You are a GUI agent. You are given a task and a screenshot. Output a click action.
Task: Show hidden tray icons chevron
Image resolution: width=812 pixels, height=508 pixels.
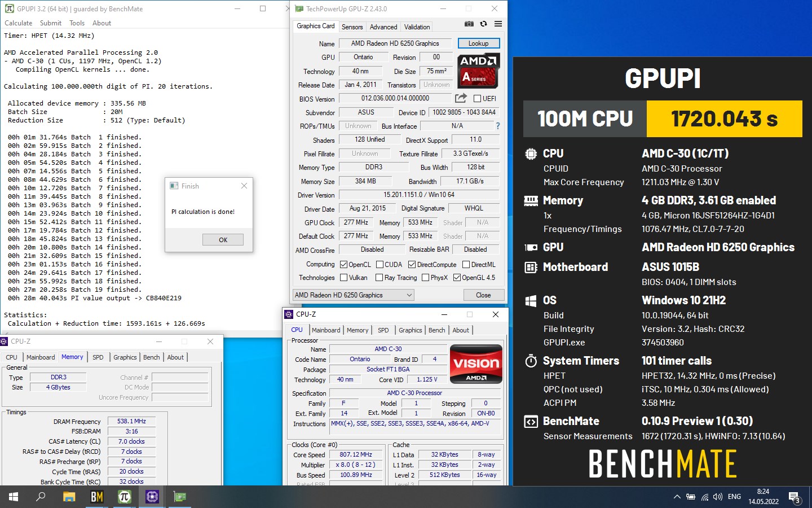677,497
